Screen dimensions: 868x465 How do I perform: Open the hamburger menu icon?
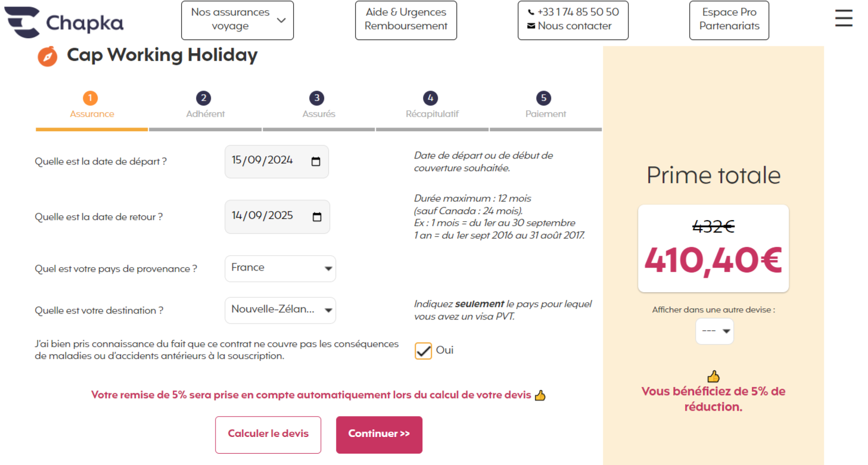click(x=844, y=18)
